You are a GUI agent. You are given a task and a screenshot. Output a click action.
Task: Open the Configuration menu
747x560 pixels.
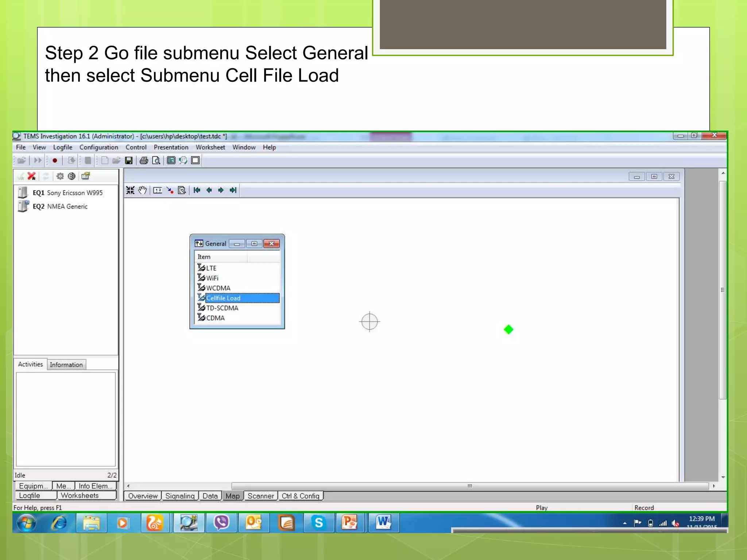pos(99,147)
